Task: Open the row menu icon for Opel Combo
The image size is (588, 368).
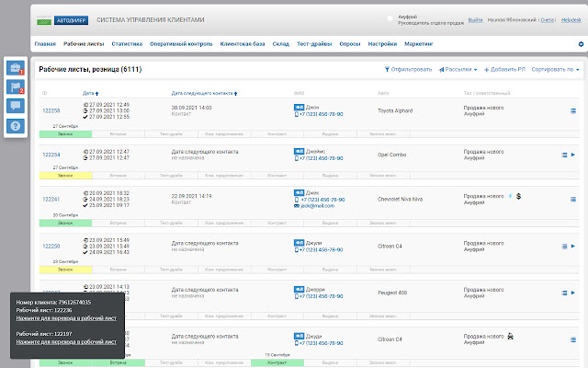Action: click(564, 155)
